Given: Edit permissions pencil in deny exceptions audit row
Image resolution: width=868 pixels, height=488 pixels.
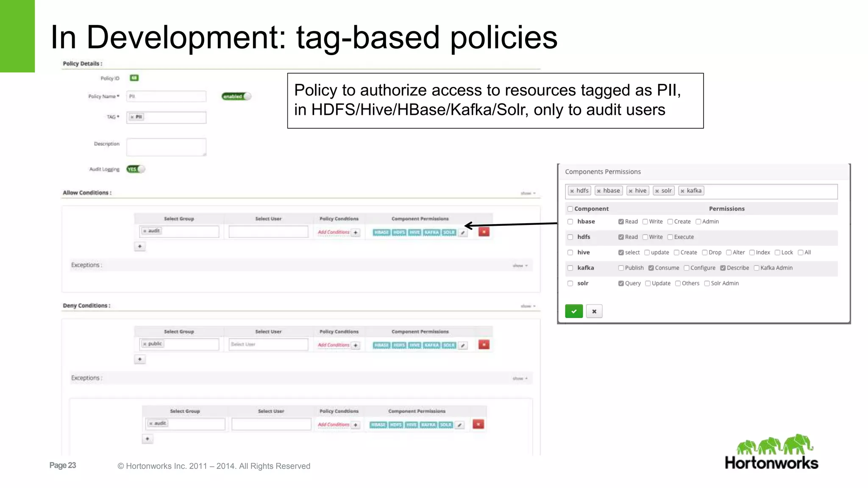Looking at the screenshot, I should click(460, 425).
